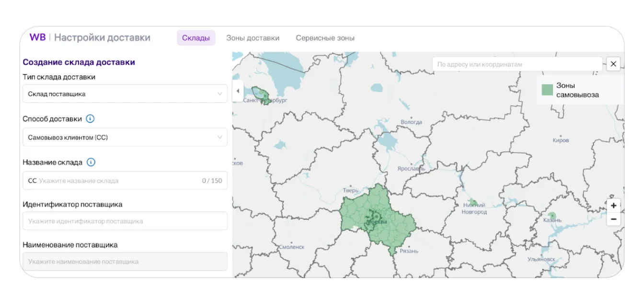644x304 pixels.
Task: Switch to Зоны доставки tab
Action: [x=253, y=38]
